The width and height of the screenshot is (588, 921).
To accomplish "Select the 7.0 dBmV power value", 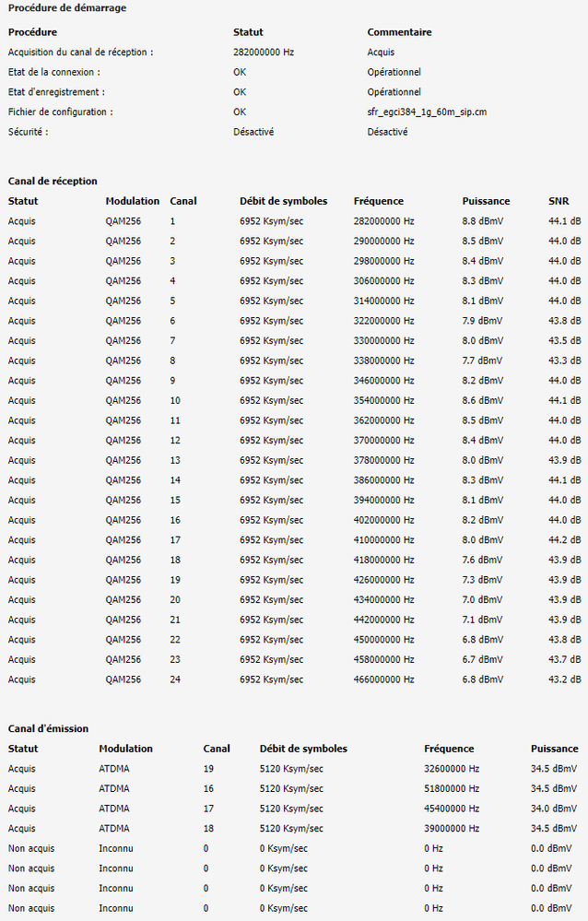I will point(482,600).
